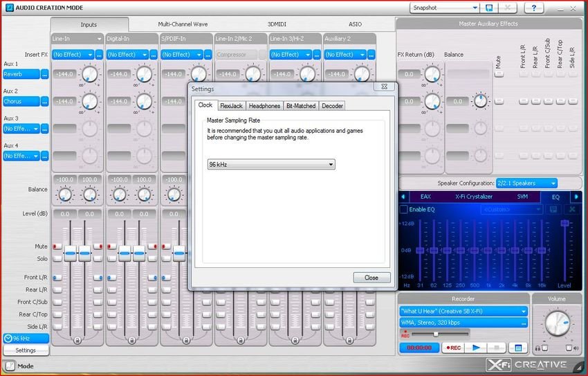Open Chorus effect parameters via ellipsis button

(45, 101)
